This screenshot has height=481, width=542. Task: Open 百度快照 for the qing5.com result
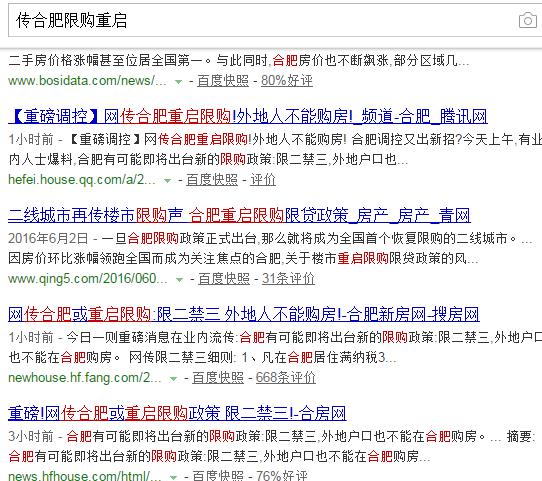[x=224, y=279]
